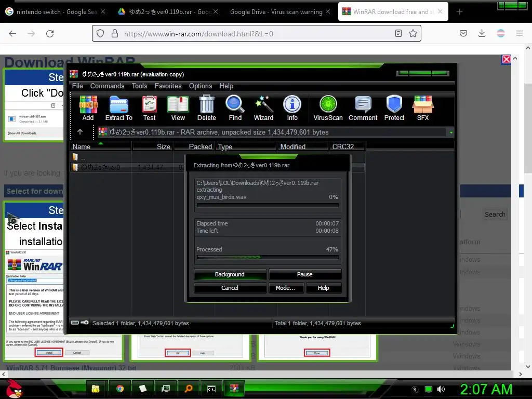
Task: Open the File menu in WinRAR
Action: coord(77,86)
